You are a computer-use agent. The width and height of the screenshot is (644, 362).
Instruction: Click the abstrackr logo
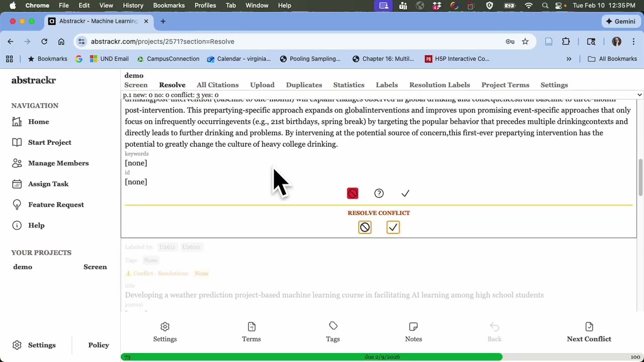[x=34, y=80]
